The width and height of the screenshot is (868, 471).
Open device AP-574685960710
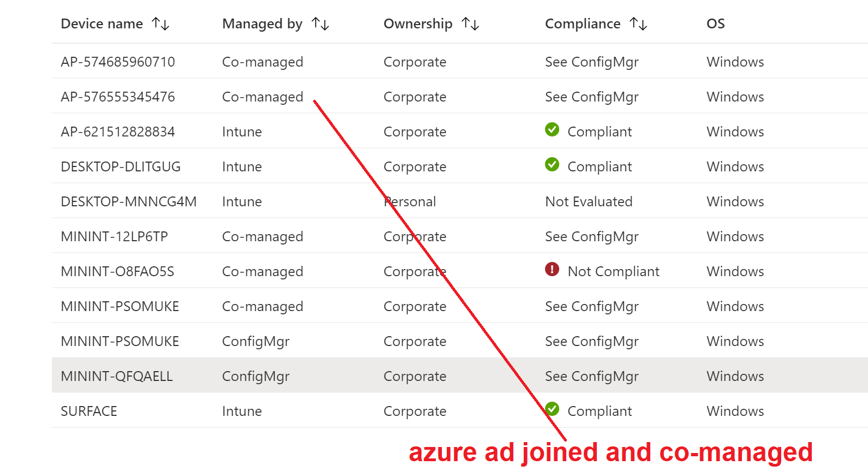(x=118, y=62)
